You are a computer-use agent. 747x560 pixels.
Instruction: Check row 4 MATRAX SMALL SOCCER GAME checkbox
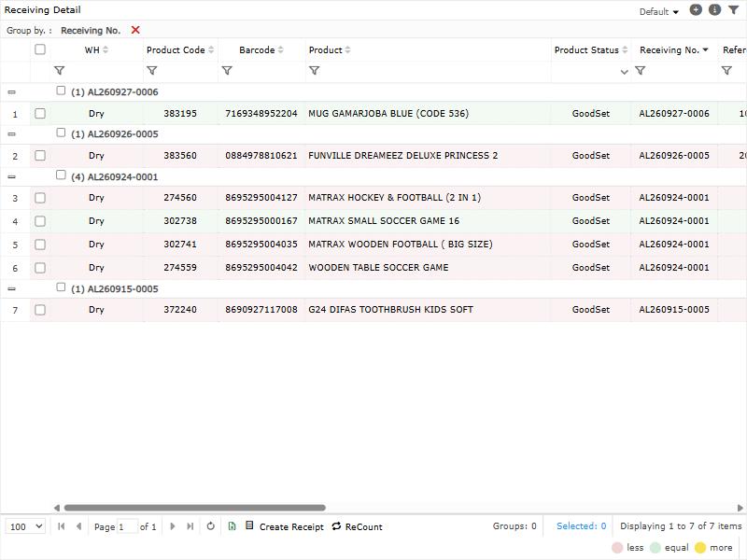pos(40,221)
